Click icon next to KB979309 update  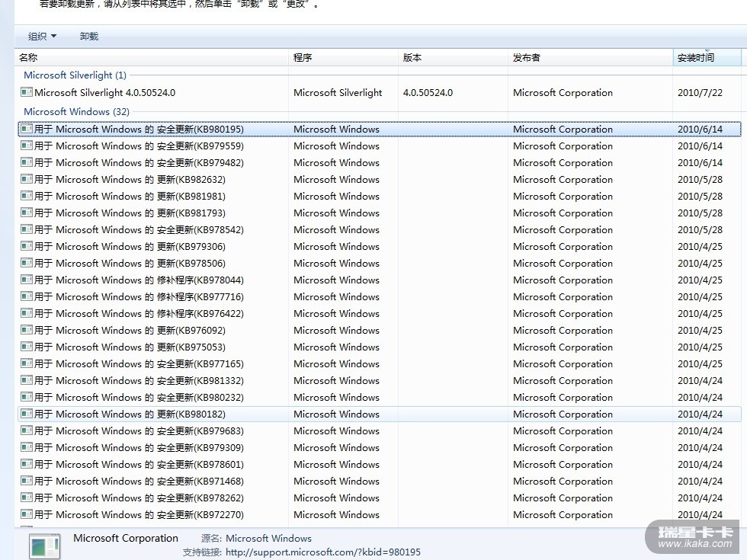pos(27,447)
